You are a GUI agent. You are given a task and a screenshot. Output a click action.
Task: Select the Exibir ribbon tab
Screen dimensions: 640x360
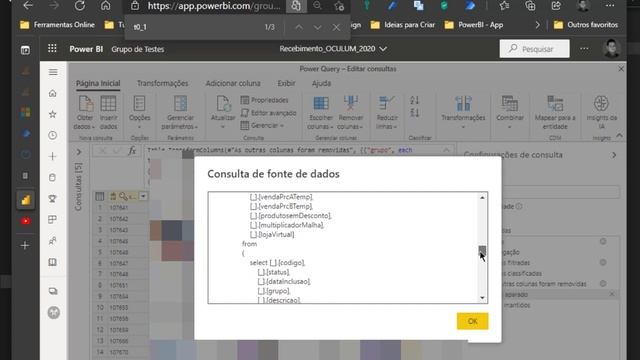coord(286,83)
